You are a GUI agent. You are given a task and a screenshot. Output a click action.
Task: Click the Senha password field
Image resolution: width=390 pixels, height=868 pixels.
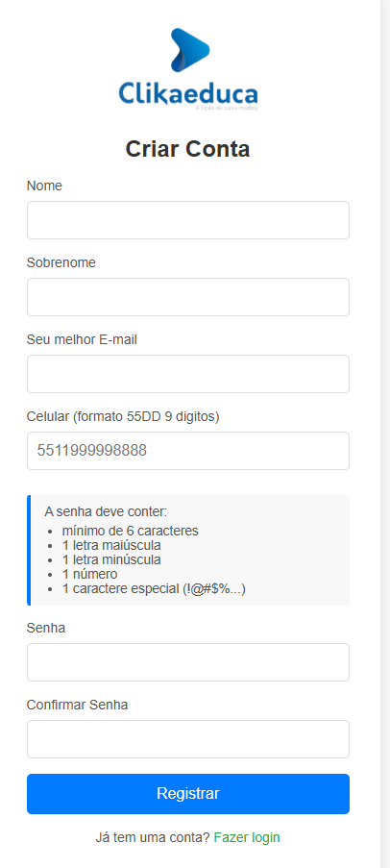(188, 662)
